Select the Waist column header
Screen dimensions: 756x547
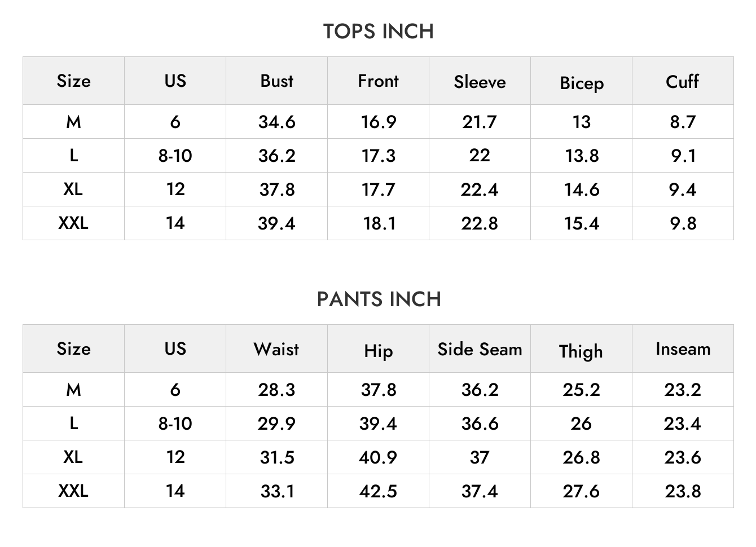pos(276,349)
